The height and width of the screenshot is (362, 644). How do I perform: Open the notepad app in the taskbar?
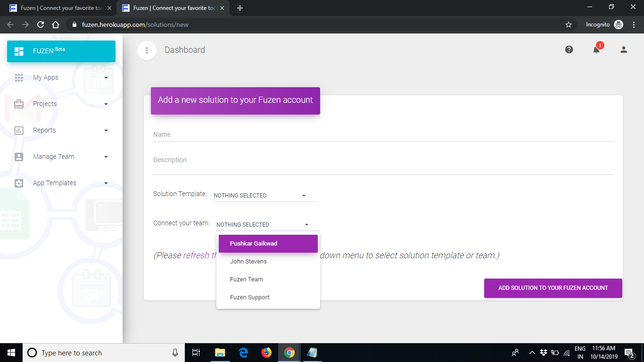(x=313, y=353)
